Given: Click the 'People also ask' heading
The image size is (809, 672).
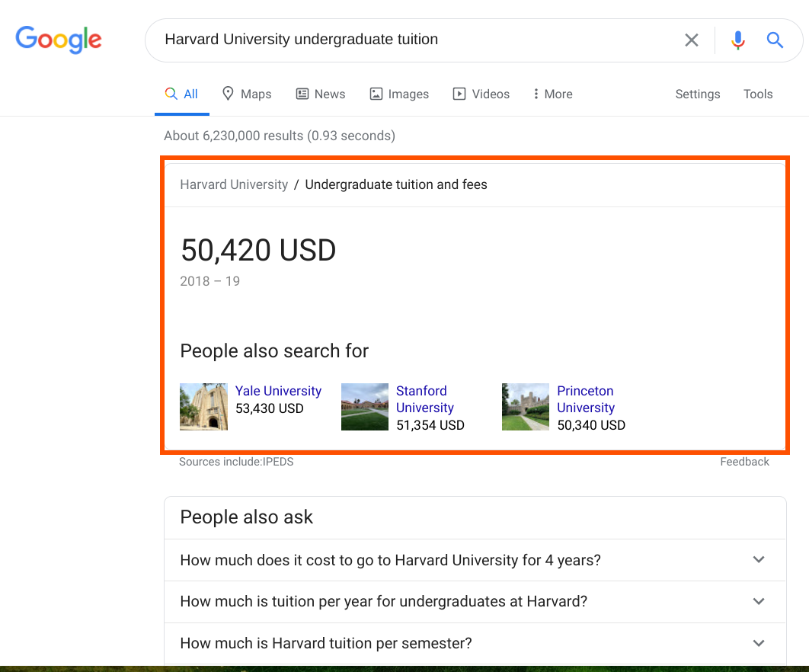Looking at the screenshot, I should (x=246, y=517).
